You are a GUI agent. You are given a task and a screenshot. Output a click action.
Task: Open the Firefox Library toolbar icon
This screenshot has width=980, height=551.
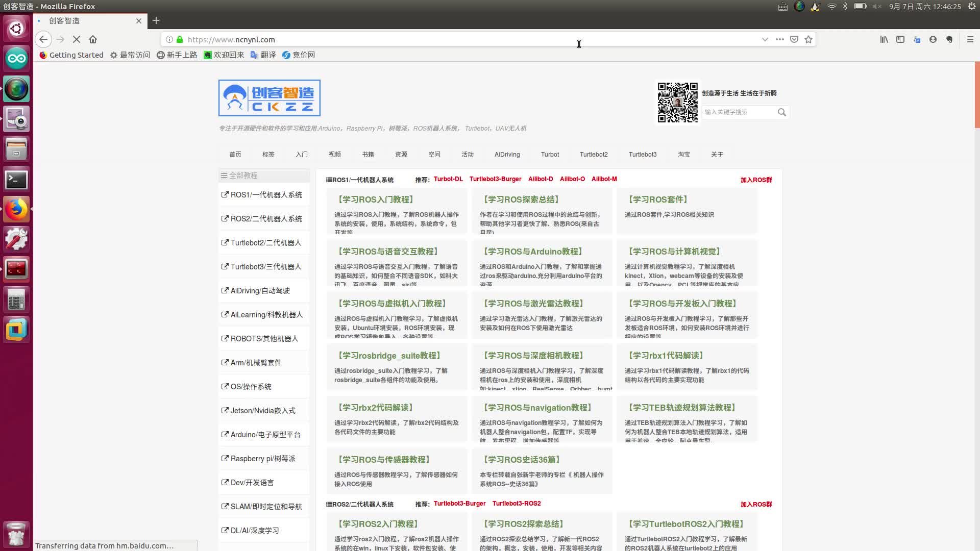(x=885, y=39)
